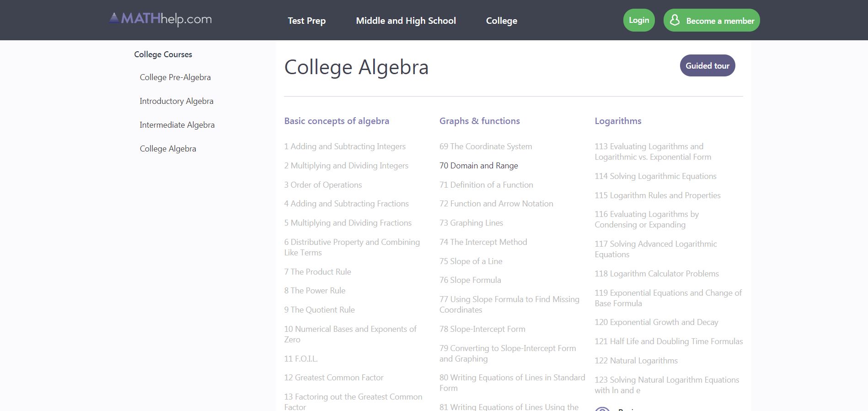Open lesson 76 Slope Formula
Screen dimensions: 868x411
tap(470, 280)
